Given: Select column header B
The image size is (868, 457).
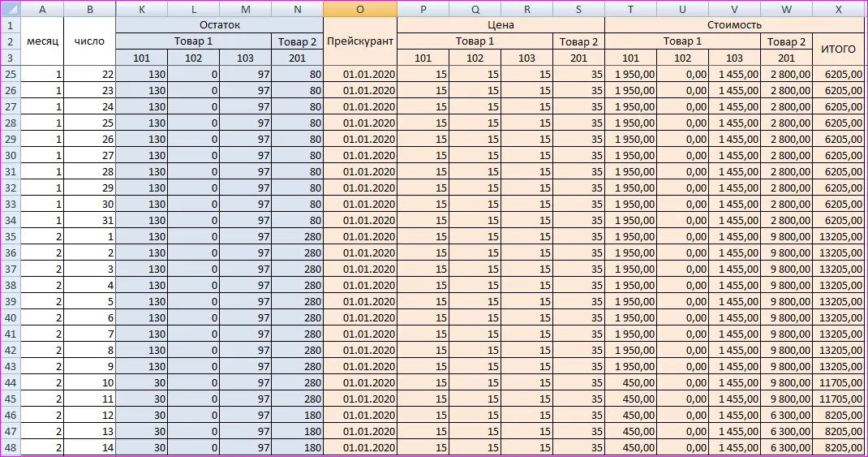Looking at the screenshot, I should click(x=90, y=9).
